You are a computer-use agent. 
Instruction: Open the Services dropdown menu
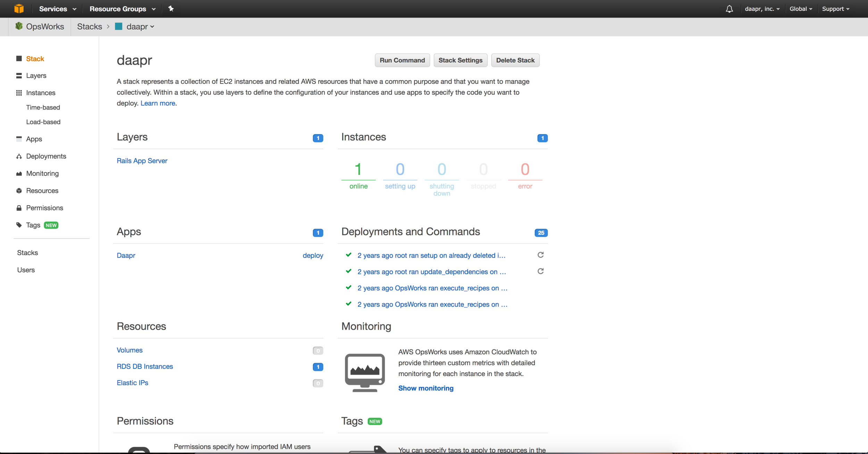pyautogui.click(x=58, y=9)
